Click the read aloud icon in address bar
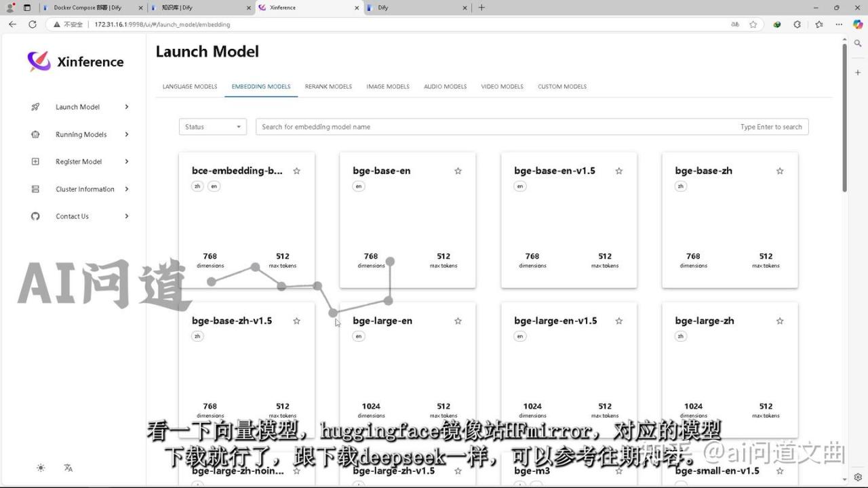 pyautogui.click(x=735, y=24)
